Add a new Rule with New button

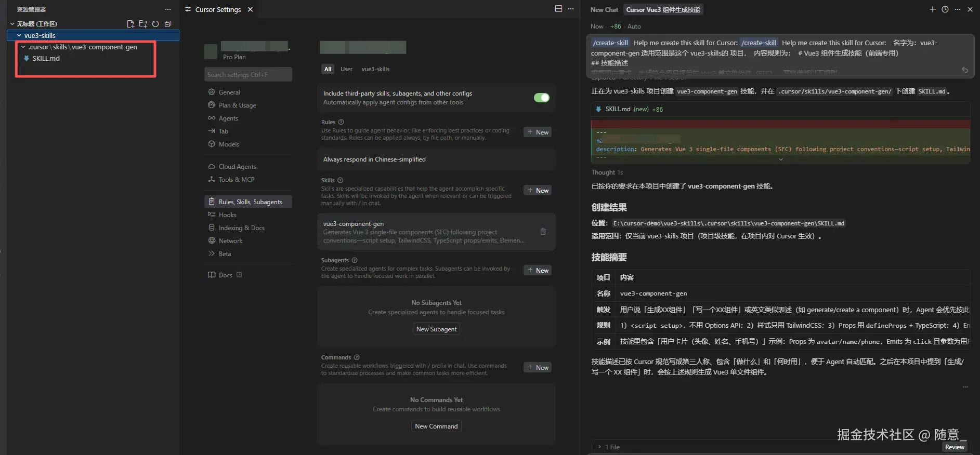pyautogui.click(x=538, y=132)
